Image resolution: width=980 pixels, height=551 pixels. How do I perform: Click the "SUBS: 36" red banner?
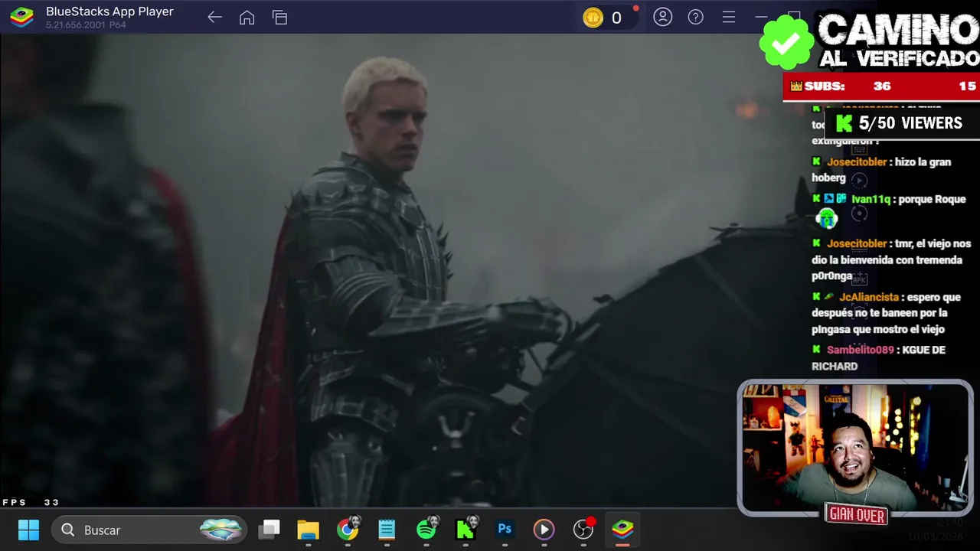tap(880, 86)
